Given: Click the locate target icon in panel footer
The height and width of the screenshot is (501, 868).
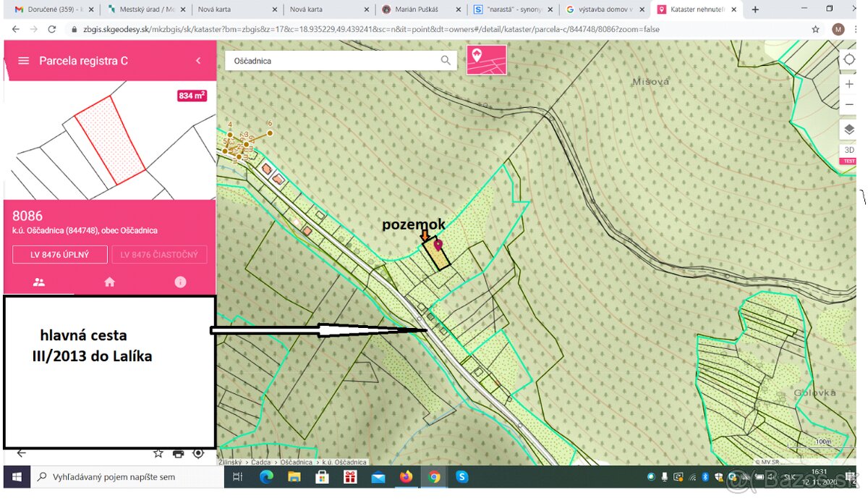Looking at the screenshot, I should (198, 454).
